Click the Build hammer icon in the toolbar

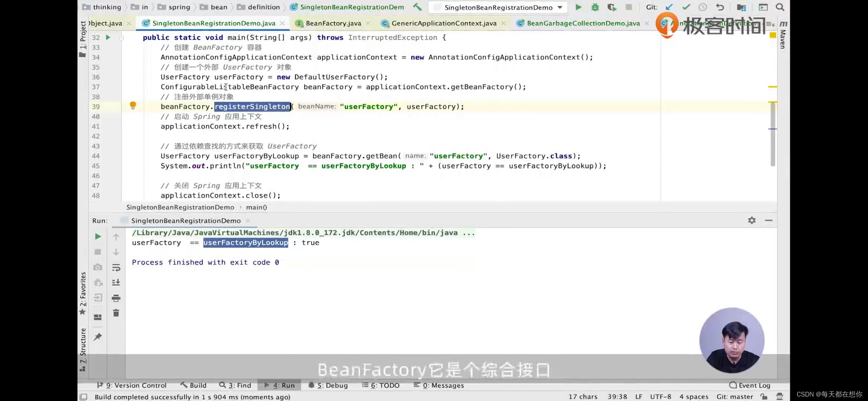(x=417, y=7)
